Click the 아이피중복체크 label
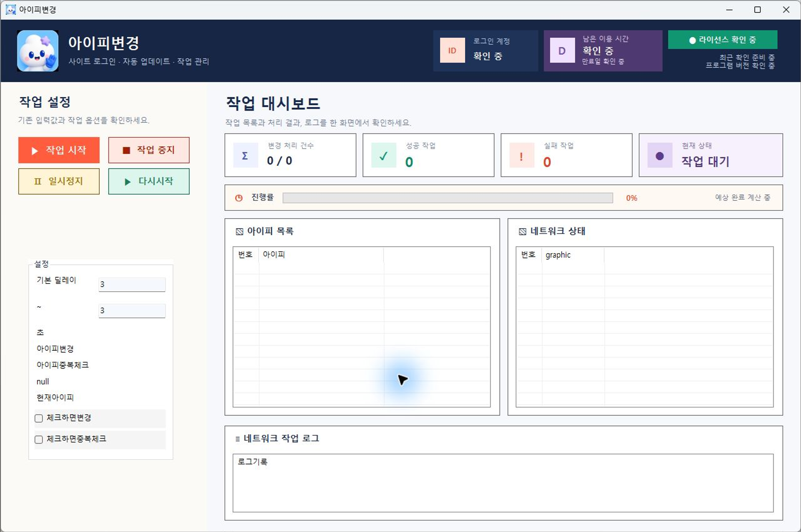Viewport: 801px width, 532px height. tap(63, 365)
